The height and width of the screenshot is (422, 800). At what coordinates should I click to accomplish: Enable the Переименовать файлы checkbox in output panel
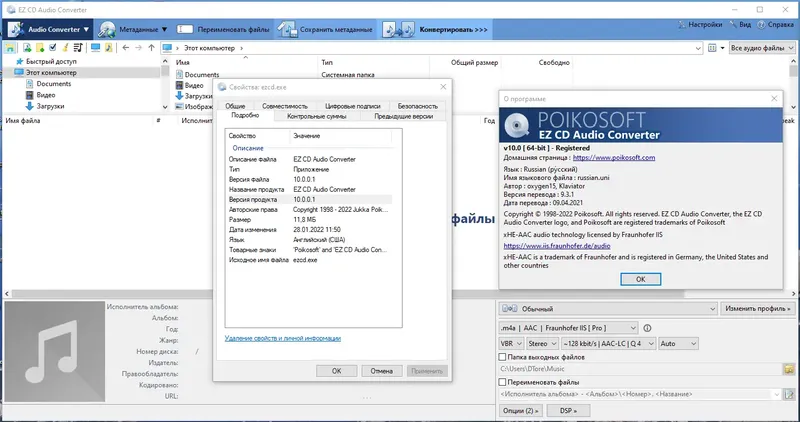click(x=503, y=382)
